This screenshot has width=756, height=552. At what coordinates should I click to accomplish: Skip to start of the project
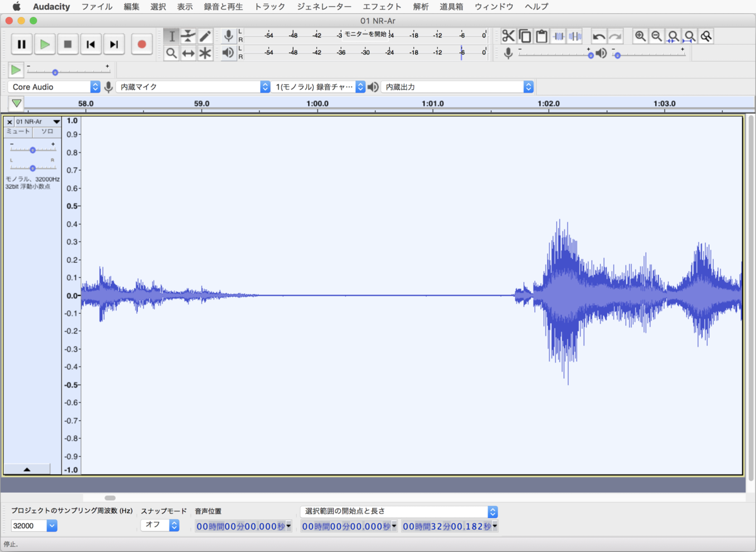click(x=91, y=44)
